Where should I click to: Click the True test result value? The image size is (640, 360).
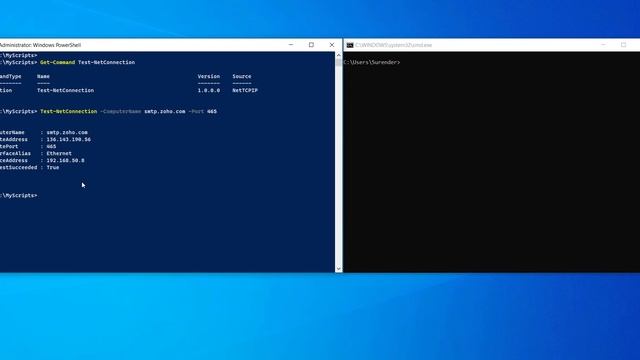(x=53, y=167)
